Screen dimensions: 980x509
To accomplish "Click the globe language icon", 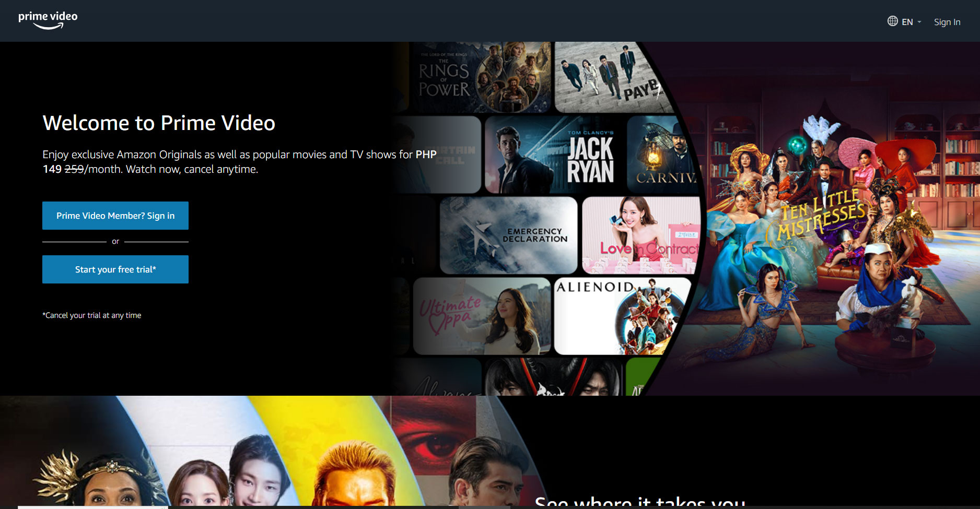I will tap(893, 21).
